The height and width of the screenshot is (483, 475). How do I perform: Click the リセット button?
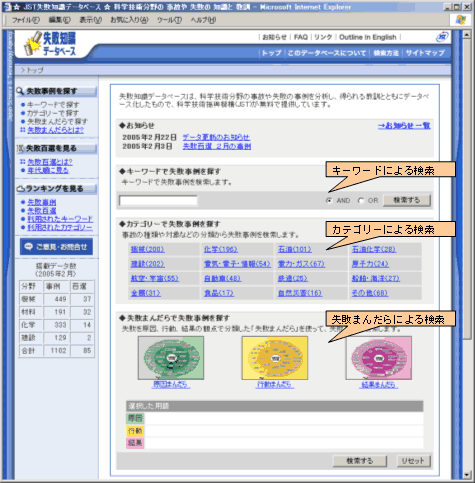coord(413,461)
